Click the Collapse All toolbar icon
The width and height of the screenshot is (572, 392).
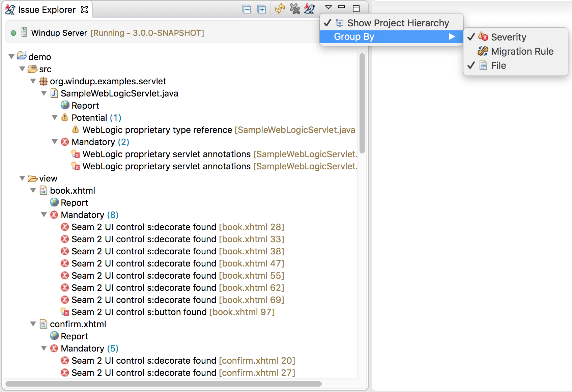click(x=247, y=9)
